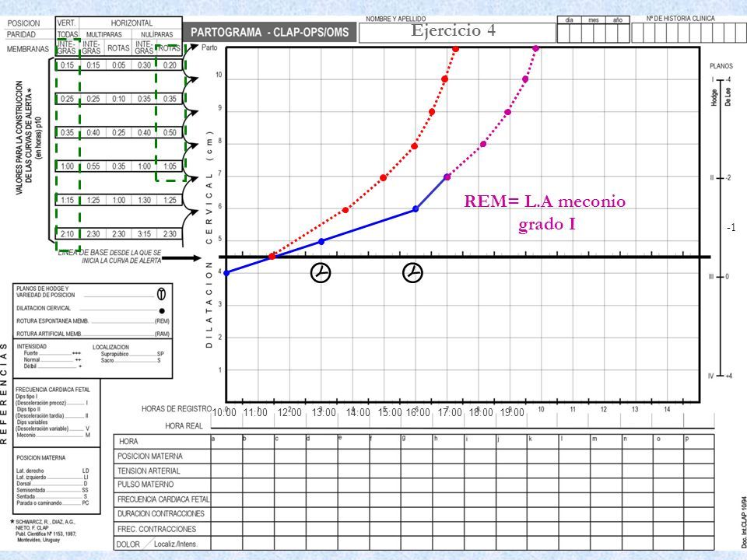Click the 'año' date field header
The height and width of the screenshot is (560, 747).
(618, 20)
